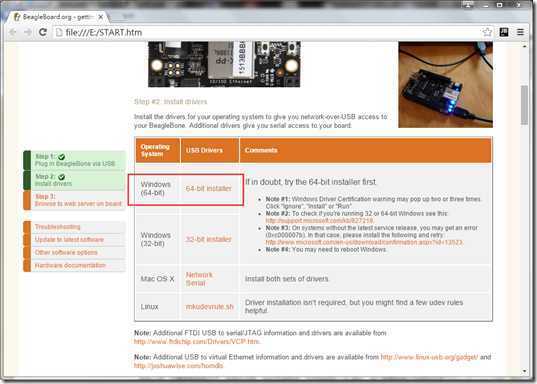Click the 'Install both sets of drivers' comment

point(287,279)
